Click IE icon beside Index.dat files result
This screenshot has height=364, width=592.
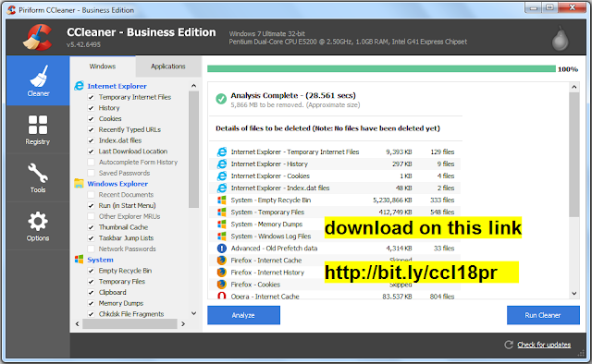(x=222, y=188)
